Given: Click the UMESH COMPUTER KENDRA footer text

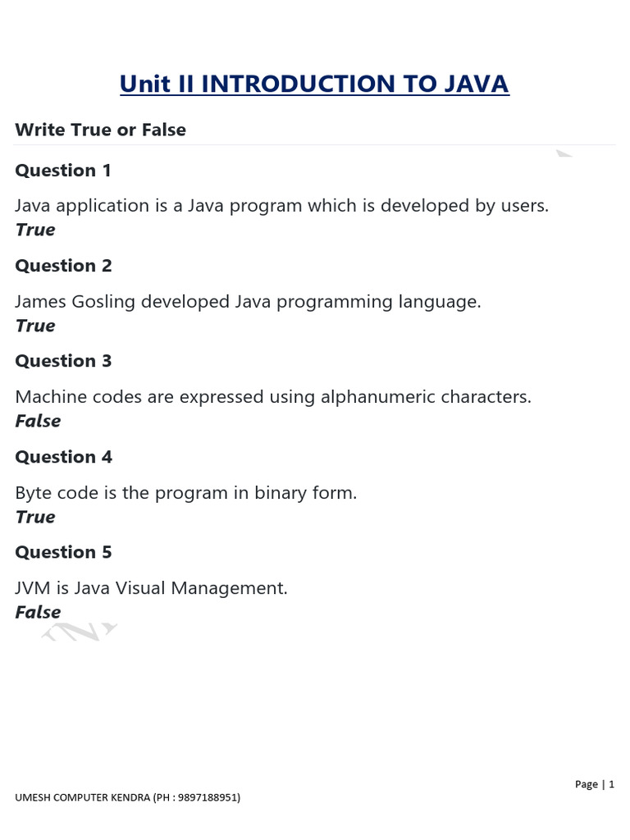Looking at the screenshot, I should 128,797.
